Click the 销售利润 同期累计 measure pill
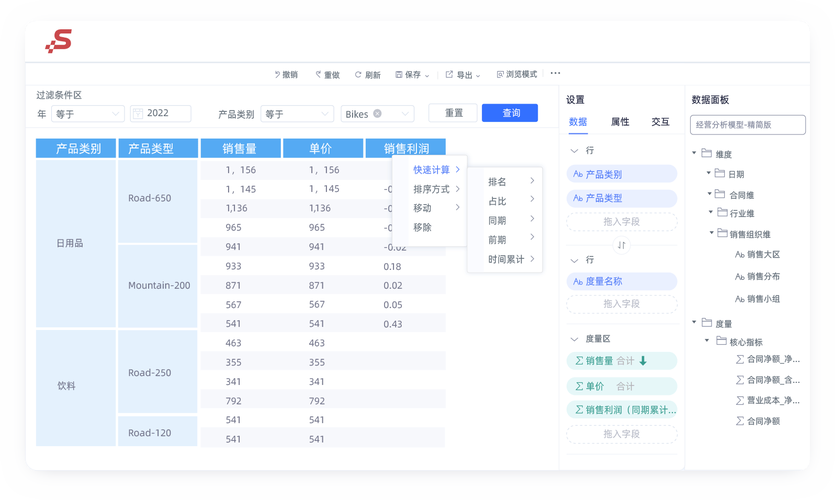The height and width of the screenshot is (500, 835). click(621, 409)
